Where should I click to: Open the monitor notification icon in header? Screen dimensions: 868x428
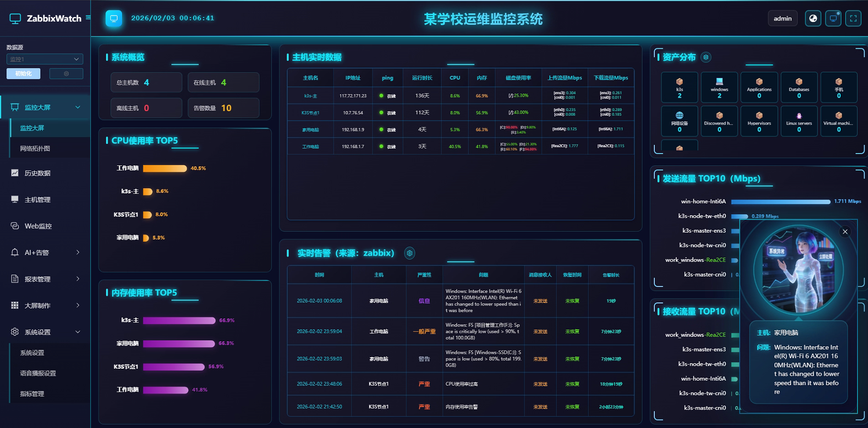coord(833,18)
